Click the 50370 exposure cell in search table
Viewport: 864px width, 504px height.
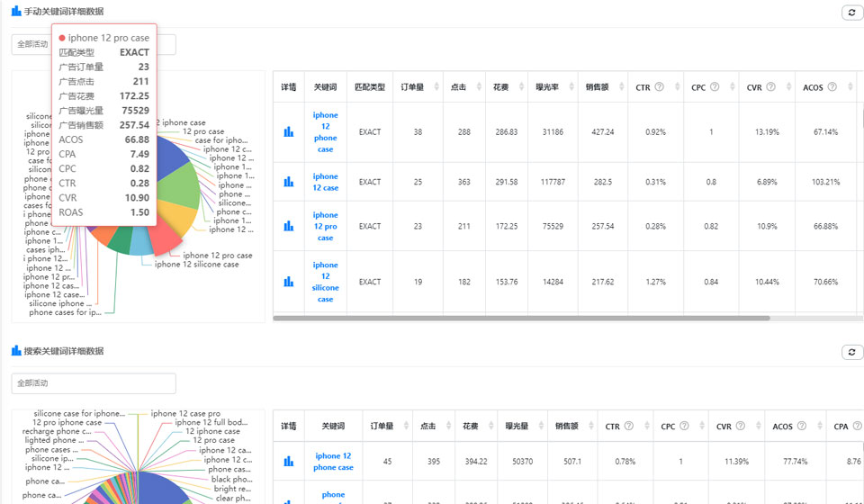[x=522, y=461]
